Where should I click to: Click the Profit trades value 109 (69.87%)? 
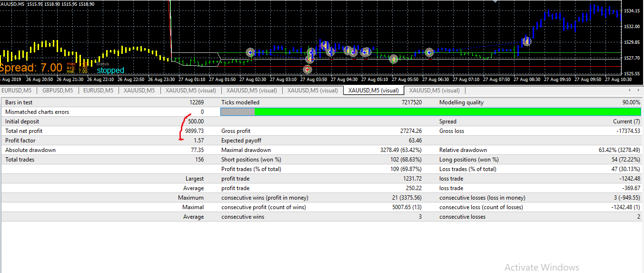pos(406,169)
